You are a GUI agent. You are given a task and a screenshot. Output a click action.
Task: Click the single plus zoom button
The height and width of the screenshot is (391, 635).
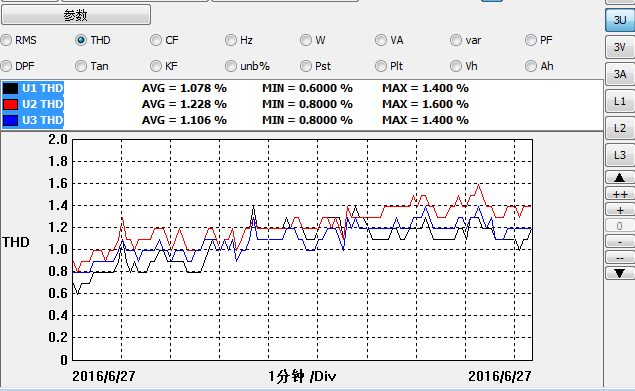coord(620,210)
